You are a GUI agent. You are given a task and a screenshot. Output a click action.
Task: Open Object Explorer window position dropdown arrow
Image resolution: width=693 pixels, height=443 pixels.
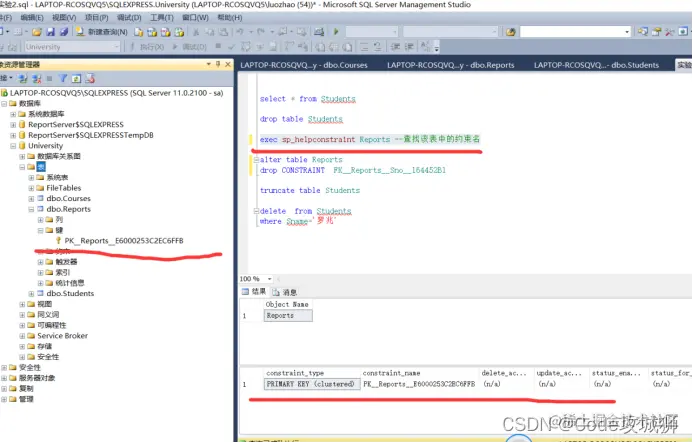tap(209, 65)
